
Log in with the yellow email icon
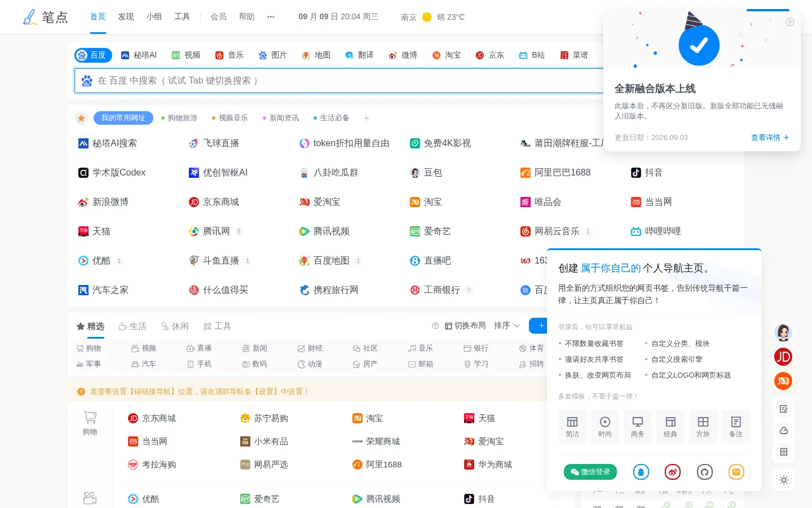[x=736, y=472]
